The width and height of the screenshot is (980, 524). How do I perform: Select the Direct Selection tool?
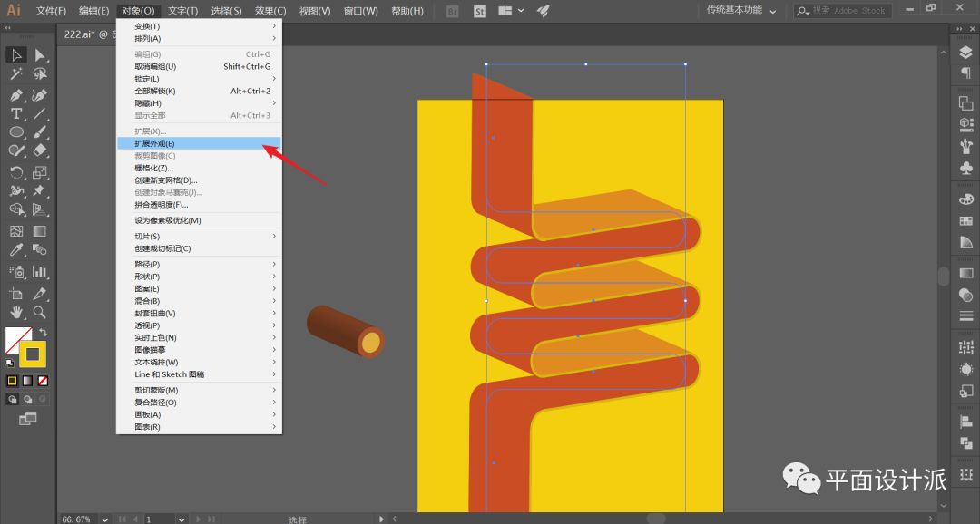[40, 55]
